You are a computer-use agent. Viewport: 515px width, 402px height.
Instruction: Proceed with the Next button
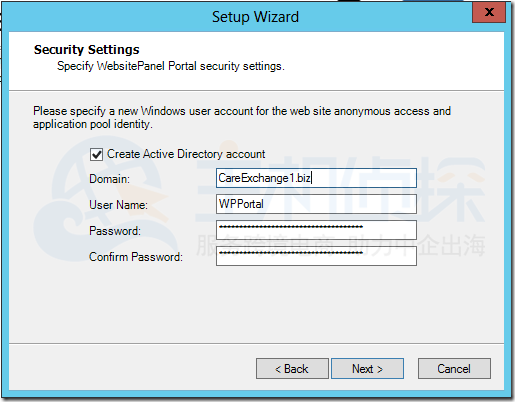pyautogui.click(x=367, y=369)
